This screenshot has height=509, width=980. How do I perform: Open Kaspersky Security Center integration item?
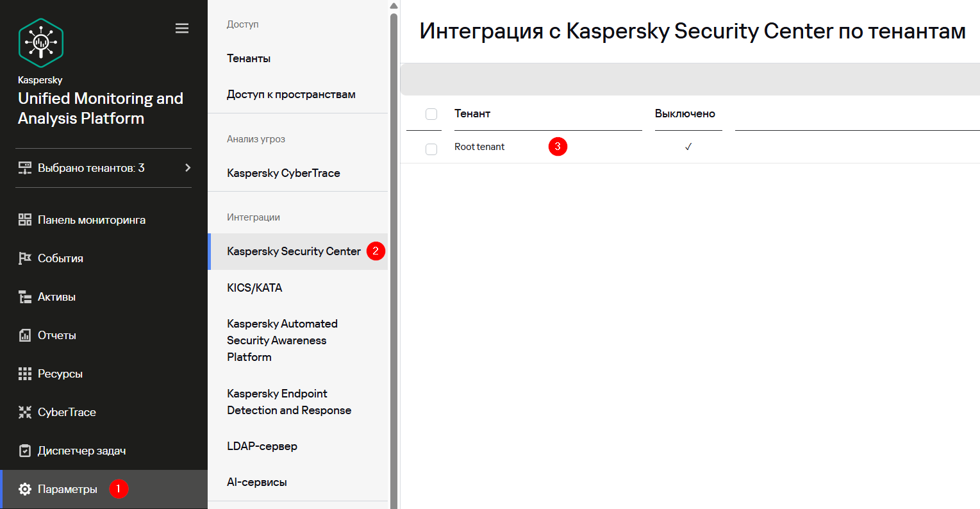[294, 251]
